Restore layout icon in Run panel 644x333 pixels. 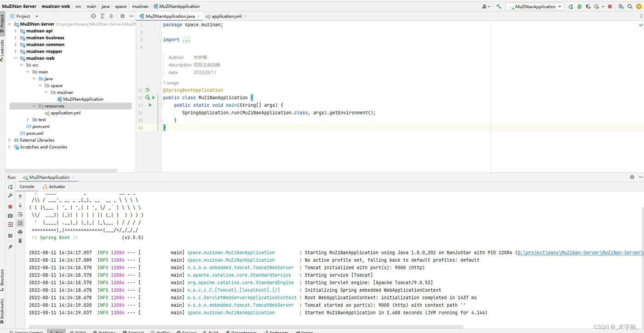(11, 236)
